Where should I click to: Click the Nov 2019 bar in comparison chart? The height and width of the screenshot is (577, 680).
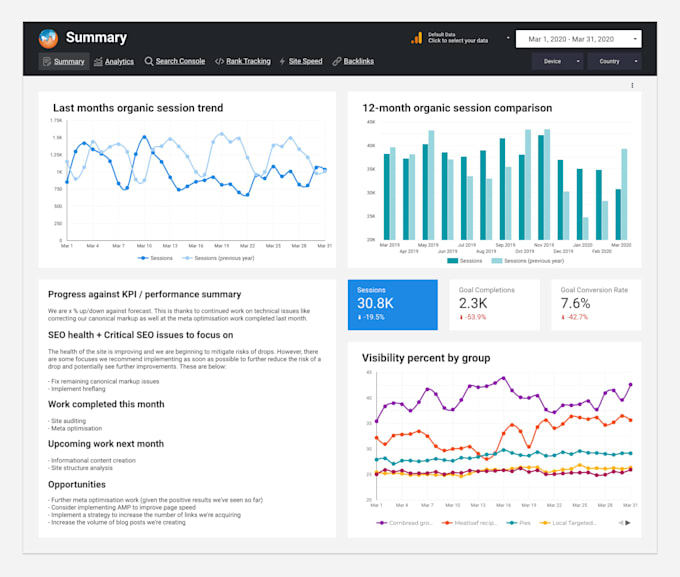[x=541, y=187]
